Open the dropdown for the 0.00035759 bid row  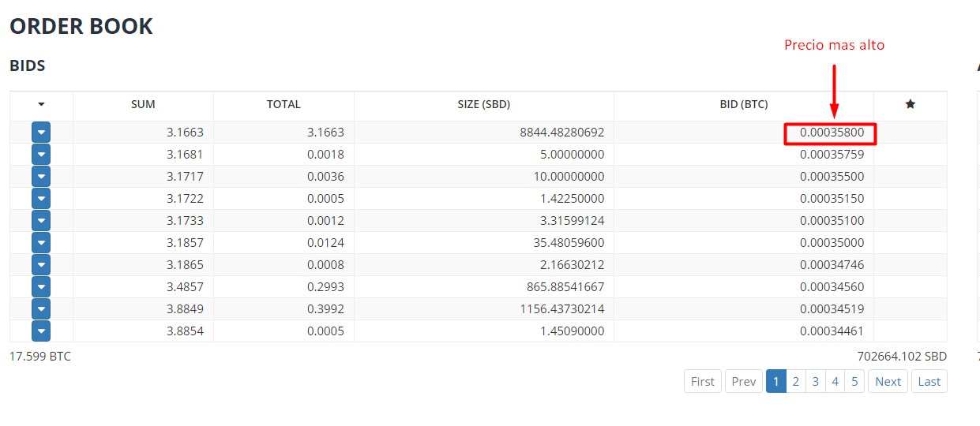(41, 155)
